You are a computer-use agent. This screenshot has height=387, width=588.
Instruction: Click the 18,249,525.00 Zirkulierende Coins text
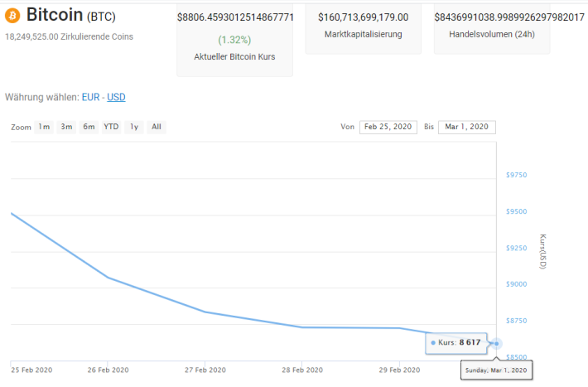69,36
